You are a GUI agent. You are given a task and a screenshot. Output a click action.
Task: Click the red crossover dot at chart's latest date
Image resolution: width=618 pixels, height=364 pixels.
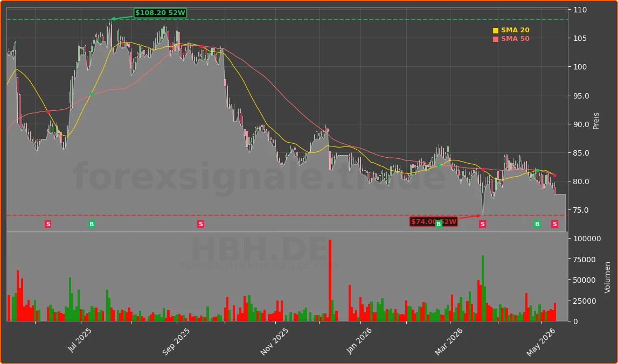(x=554, y=176)
